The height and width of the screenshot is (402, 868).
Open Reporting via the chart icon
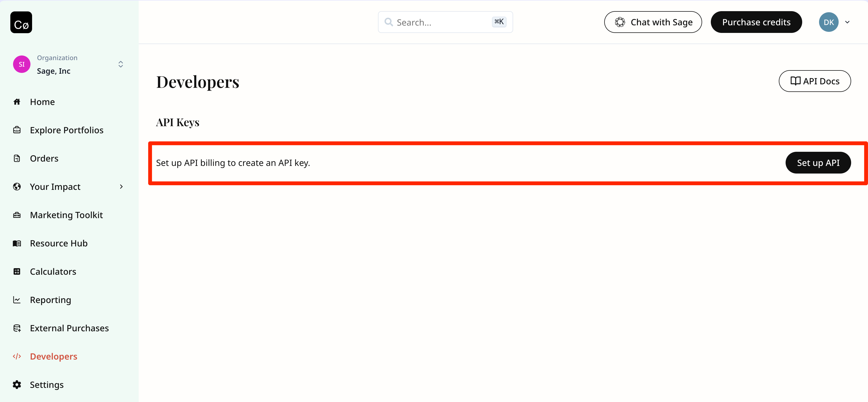pos(17,299)
